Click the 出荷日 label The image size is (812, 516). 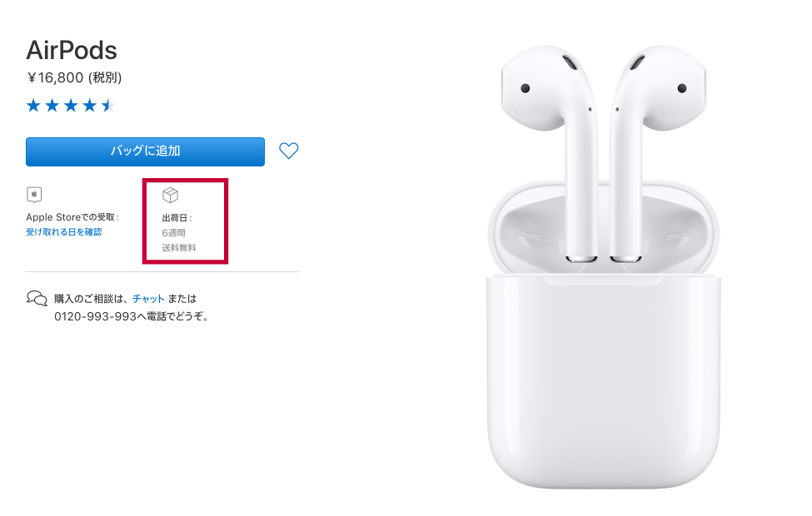point(177,218)
